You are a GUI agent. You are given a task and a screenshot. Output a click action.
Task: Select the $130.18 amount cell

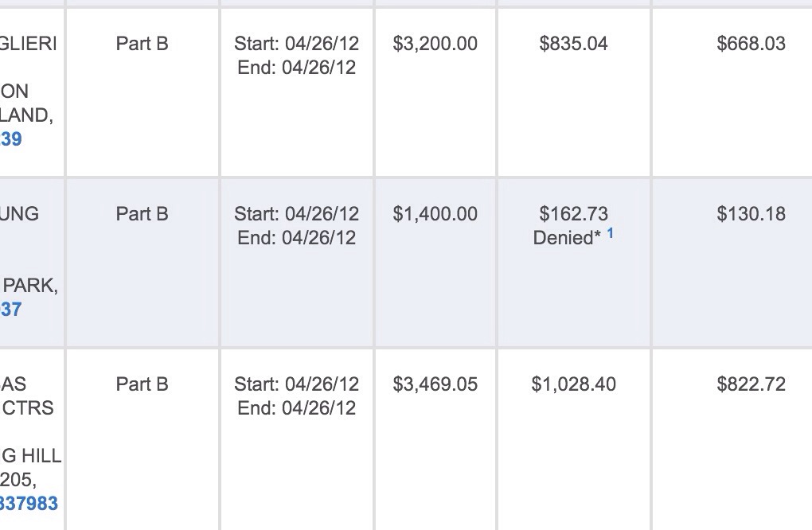[x=751, y=214]
